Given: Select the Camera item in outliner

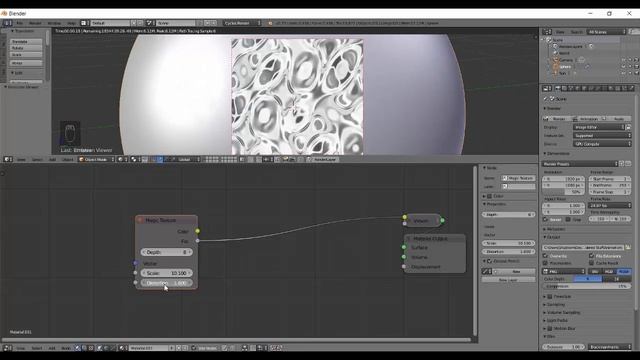Looking at the screenshot, I should [566, 60].
